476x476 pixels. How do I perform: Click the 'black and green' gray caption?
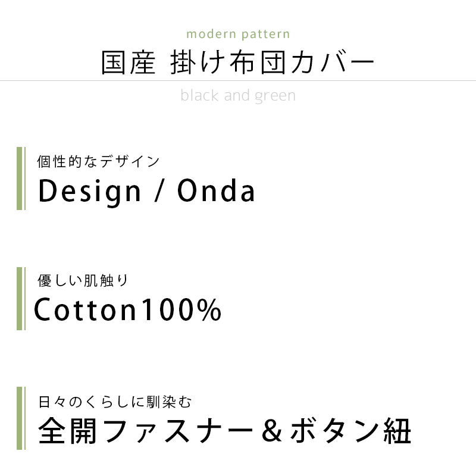(x=238, y=96)
